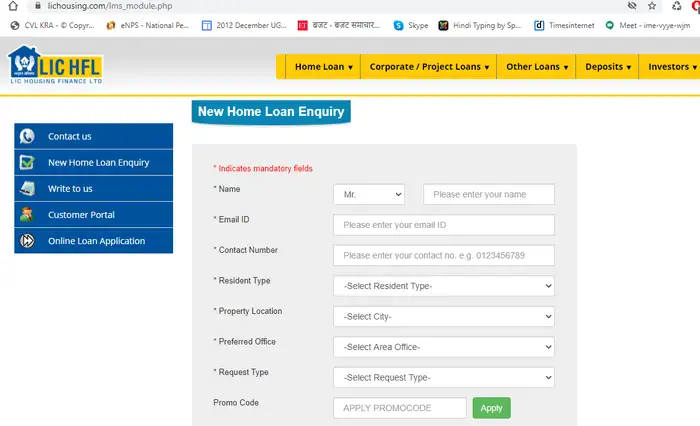This screenshot has width=700, height=426.
Task: Click the Online Loan Application arrow icon
Action: pyautogui.click(x=28, y=241)
